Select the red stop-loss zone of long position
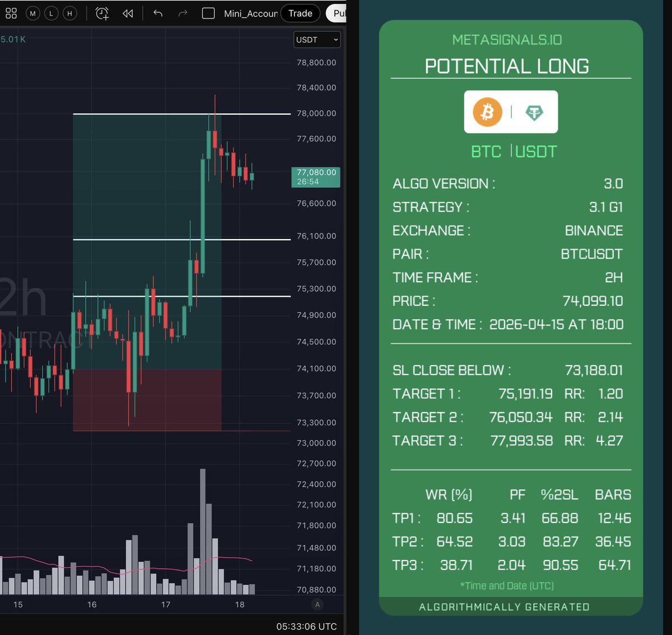Screen dimensions: 672x635 [147, 400]
